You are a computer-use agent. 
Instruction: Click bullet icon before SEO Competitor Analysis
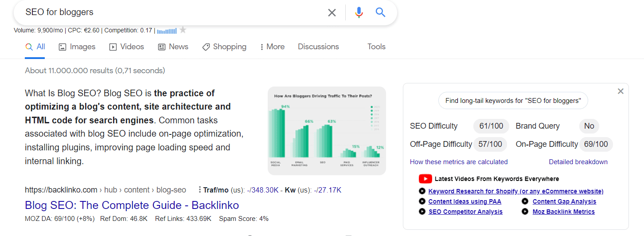[422, 212]
